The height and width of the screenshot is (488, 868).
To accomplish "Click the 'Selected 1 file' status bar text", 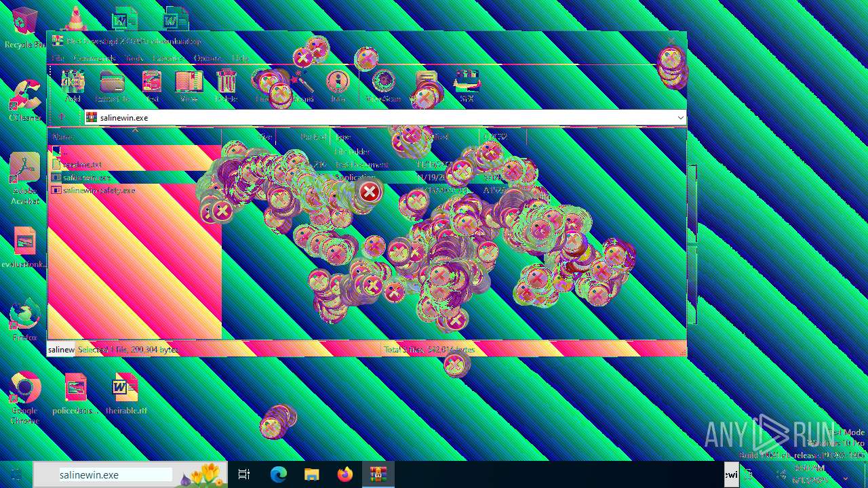I will pyautogui.click(x=127, y=350).
